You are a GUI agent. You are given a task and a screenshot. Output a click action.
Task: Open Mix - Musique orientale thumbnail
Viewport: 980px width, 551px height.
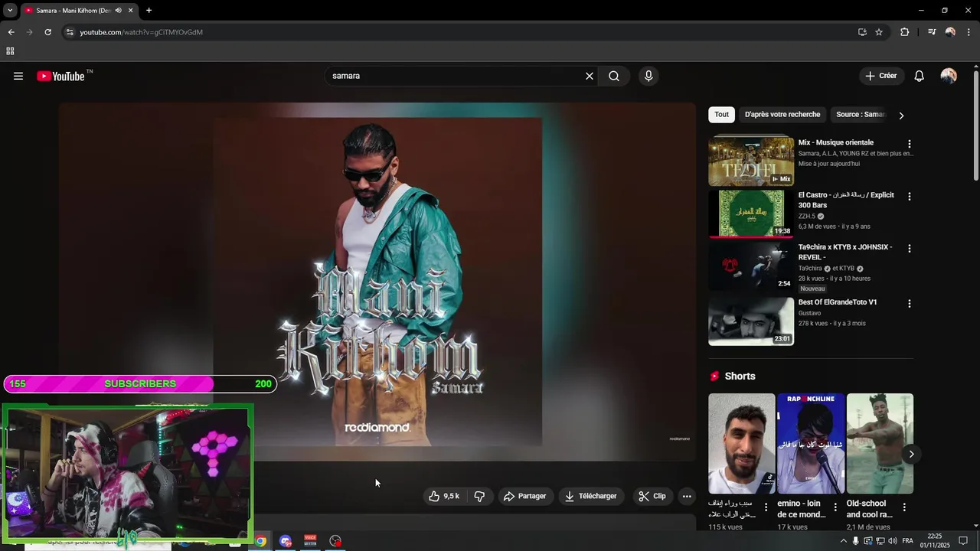click(x=751, y=161)
